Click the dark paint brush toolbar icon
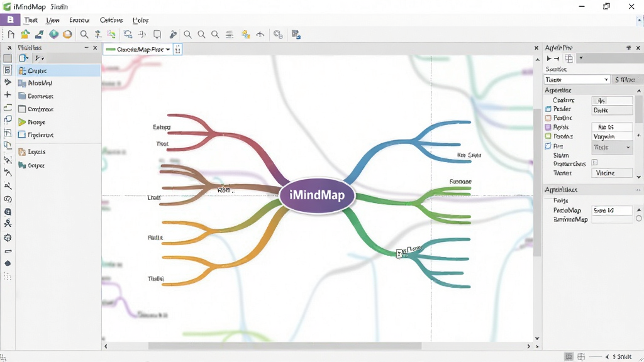Screen dimensions: 644x362 coord(173,35)
